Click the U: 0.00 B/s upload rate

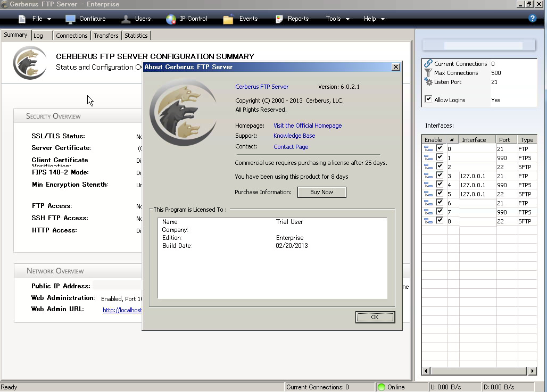(x=445, y=387)
